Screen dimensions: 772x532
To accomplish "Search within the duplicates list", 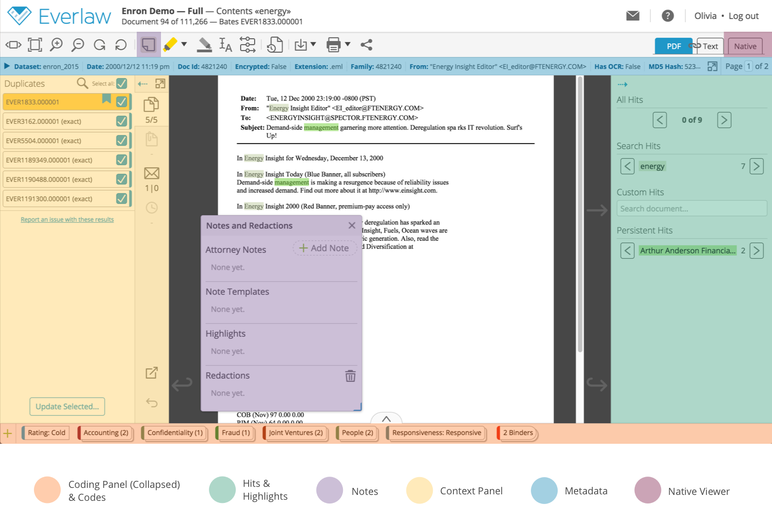I will (x=82, y=83).
